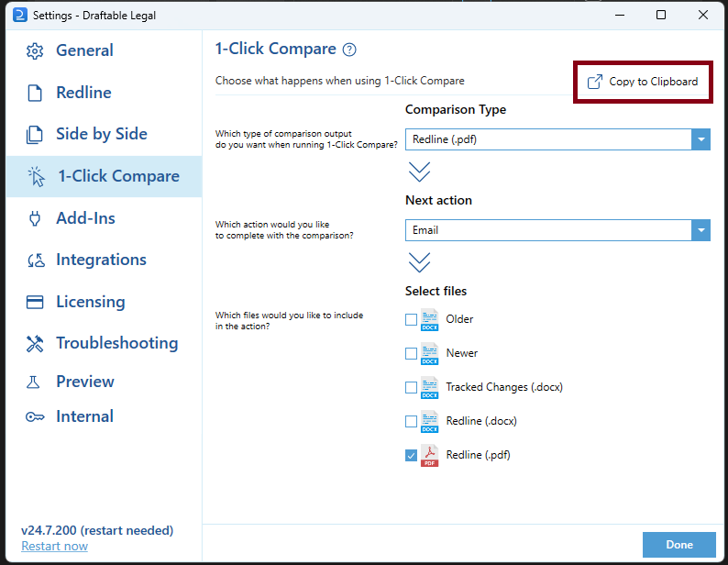728x565 pixels.
Task: Switch to the Redline settings tab
Action: [104, 93]
